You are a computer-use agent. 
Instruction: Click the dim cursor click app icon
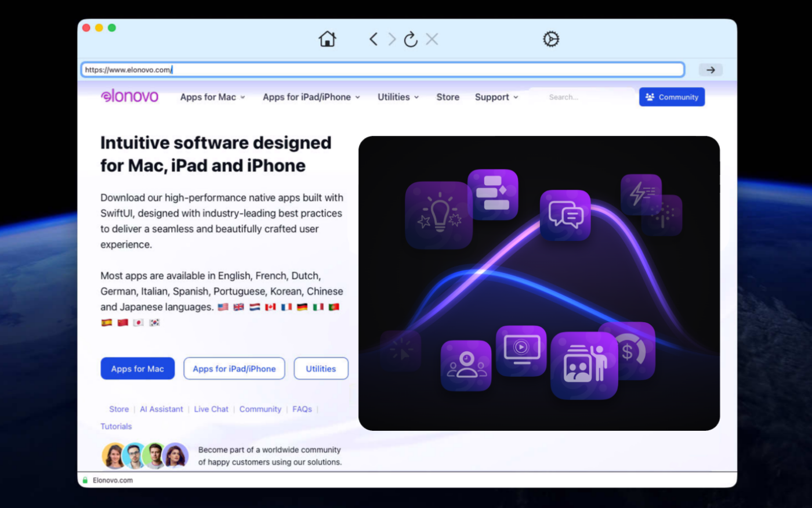pos(401,351)
